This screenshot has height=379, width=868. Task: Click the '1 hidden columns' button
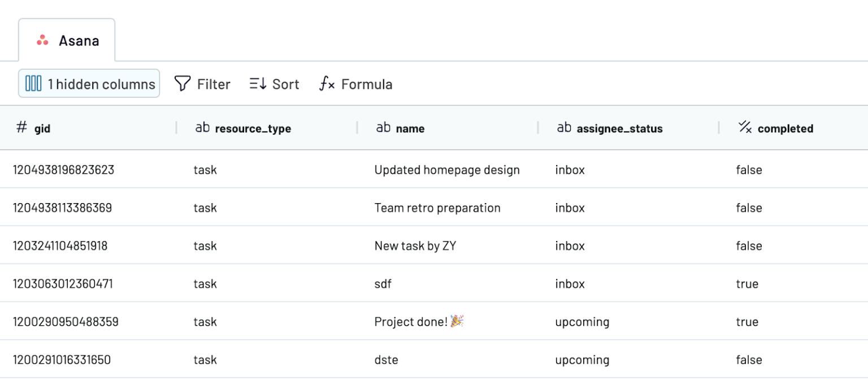[x=89, y=83]
